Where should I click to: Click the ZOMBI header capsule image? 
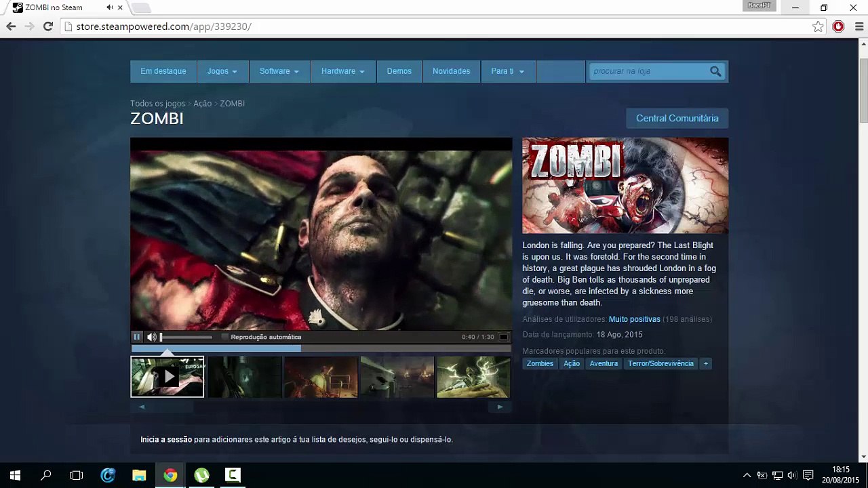625,186
